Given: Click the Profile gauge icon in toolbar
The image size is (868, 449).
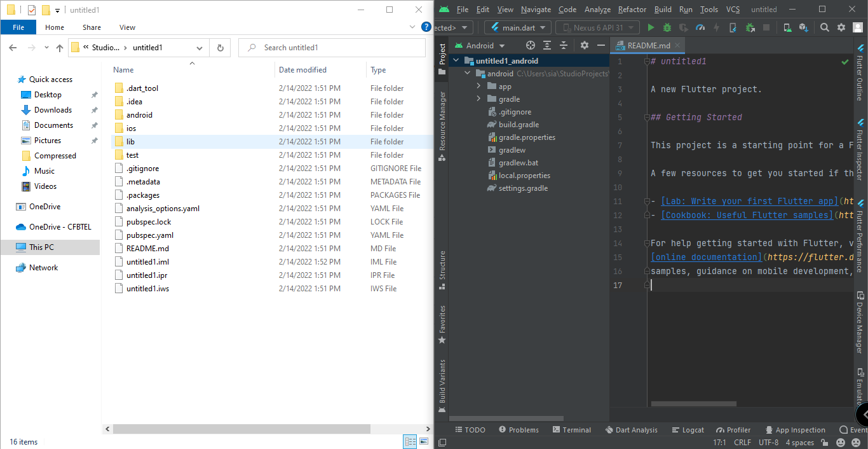Looking at the screenshot, I should click(x=700, y=27).
